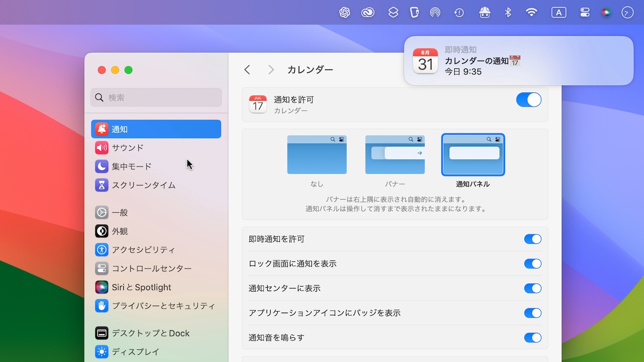The height and width of the screenshot is (362, 644).
Task: Open サウンド settings label
Action: [128, 148]
